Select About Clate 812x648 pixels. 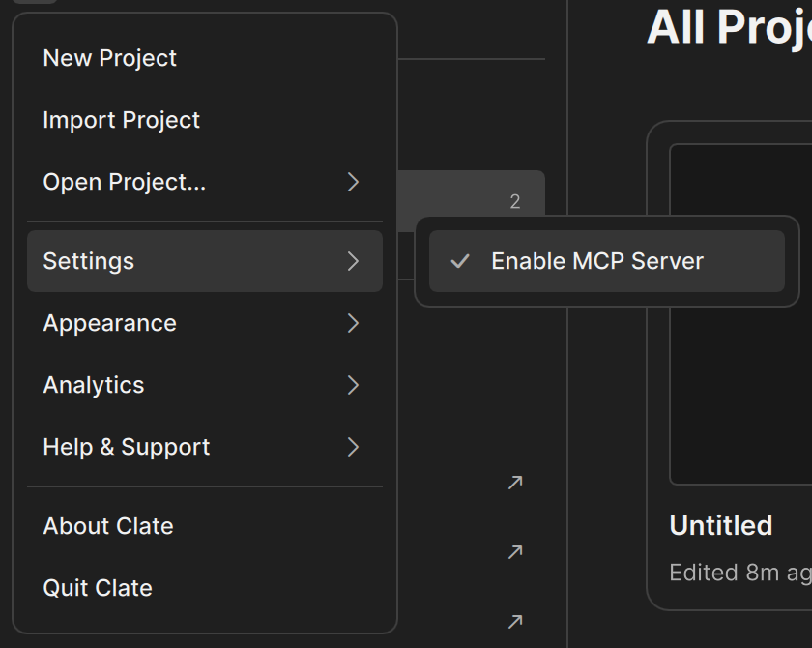pyautogui.click(x=205, y=526)
